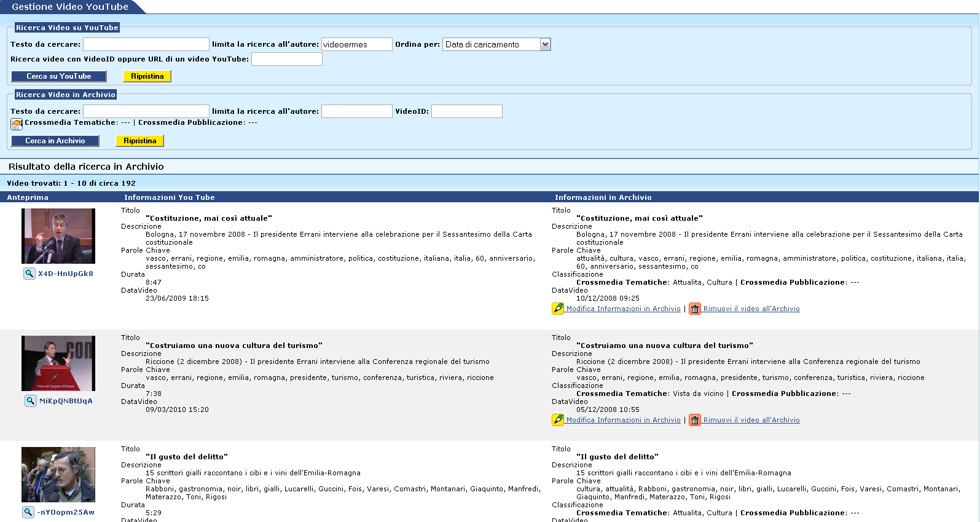Click "Video trovati: 1 - 10 di circa 192" text
Viewport: 980px width, 522px height.
(x=71, y=183)
